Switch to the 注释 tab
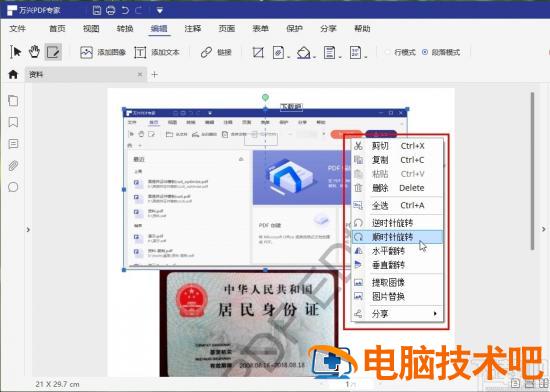This screenshot has height=392, width=550. click(193, 28)
